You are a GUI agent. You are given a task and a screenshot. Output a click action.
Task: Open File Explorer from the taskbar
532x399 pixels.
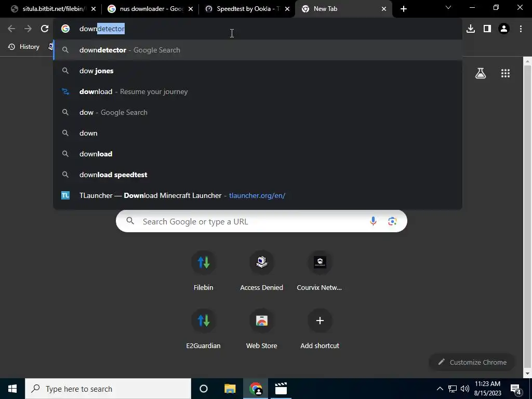pyautogui.click(x=230, y=389)
